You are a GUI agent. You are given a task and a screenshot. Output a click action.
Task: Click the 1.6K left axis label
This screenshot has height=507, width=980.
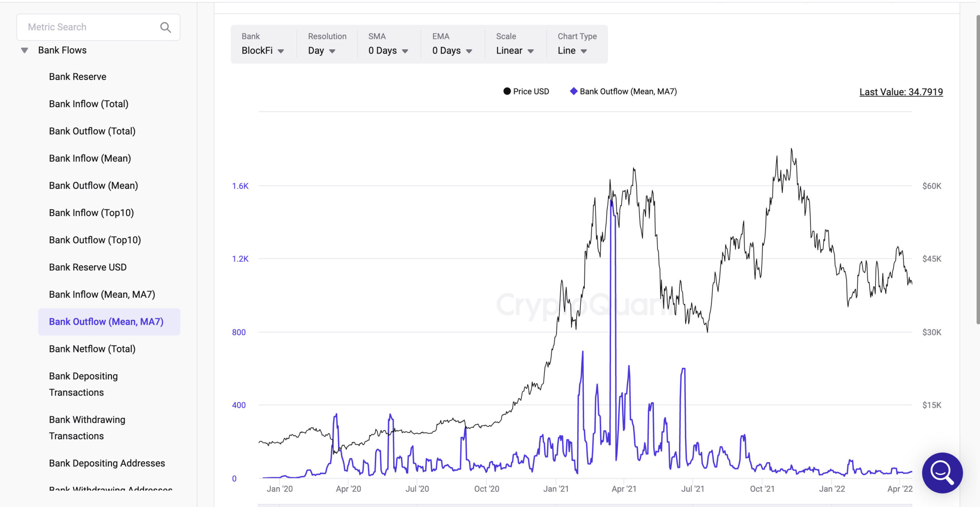click(240, 186)
